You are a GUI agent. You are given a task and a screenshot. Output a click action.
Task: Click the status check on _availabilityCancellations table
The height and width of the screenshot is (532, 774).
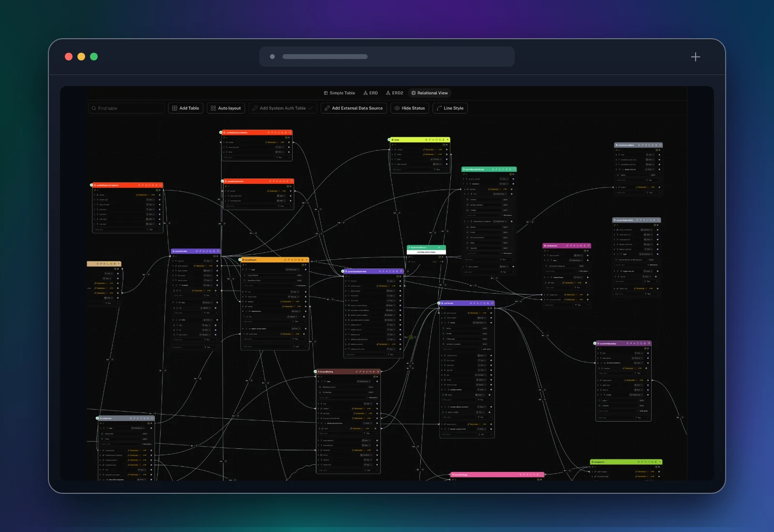tap(221, 132)
